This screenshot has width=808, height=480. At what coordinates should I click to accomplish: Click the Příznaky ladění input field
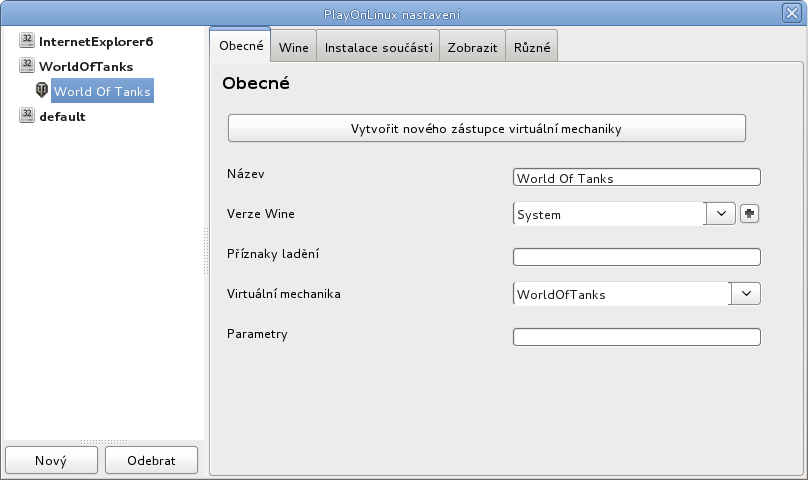click(636, 257)
